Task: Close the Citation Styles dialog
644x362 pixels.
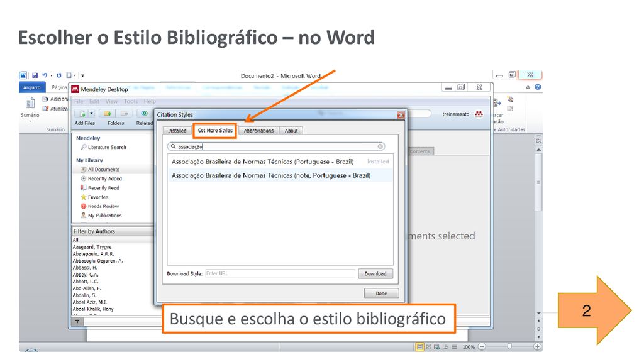Action: click(x=401, y=115)
